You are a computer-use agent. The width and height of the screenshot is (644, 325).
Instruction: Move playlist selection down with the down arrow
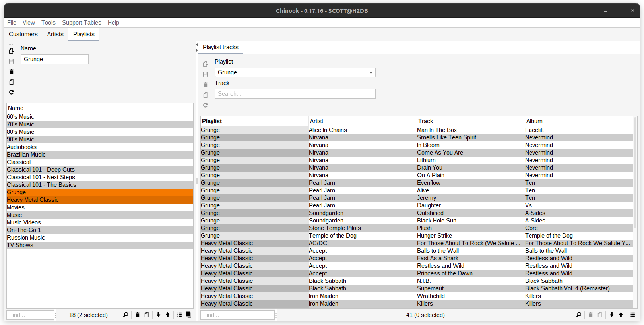click(x=158, y=315)
